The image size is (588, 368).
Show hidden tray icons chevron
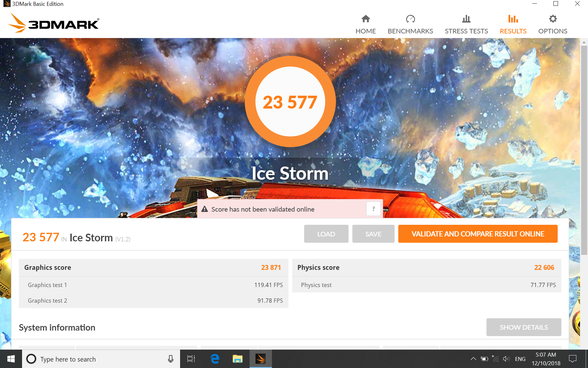[x=473, y=359]
